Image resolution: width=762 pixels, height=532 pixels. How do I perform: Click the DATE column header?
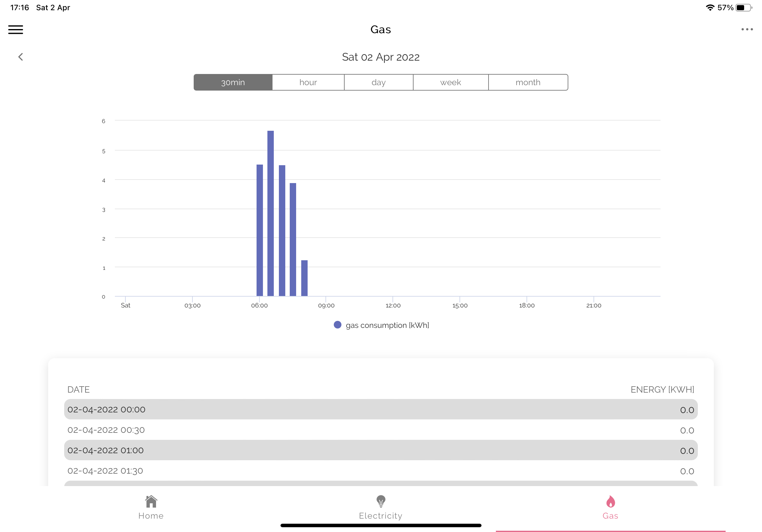(x=78, y=389)
